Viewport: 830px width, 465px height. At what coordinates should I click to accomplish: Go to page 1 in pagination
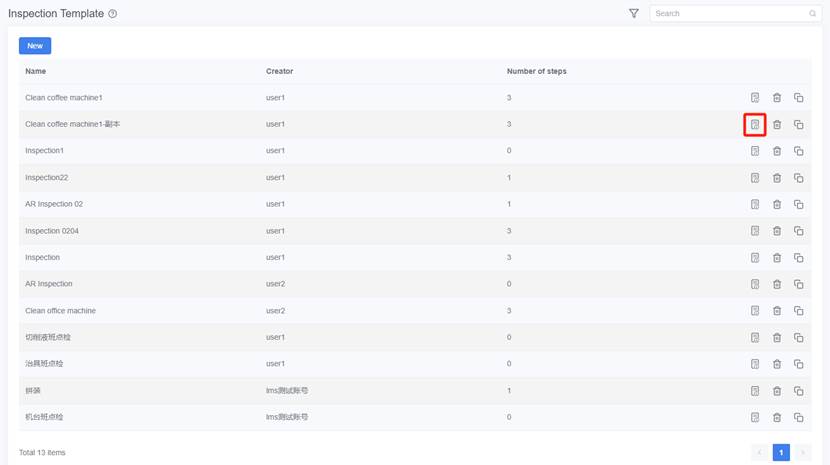pos(781,452)
